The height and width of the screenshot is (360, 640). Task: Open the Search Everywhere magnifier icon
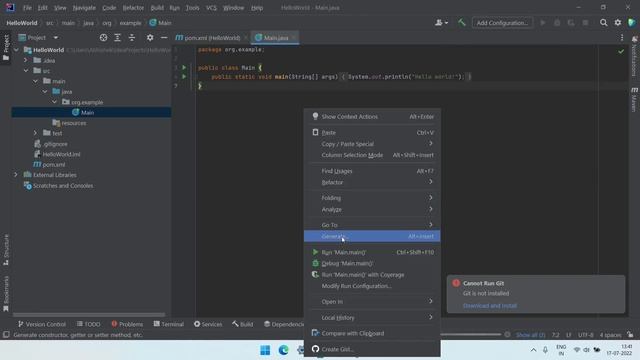tap(603, 23)
